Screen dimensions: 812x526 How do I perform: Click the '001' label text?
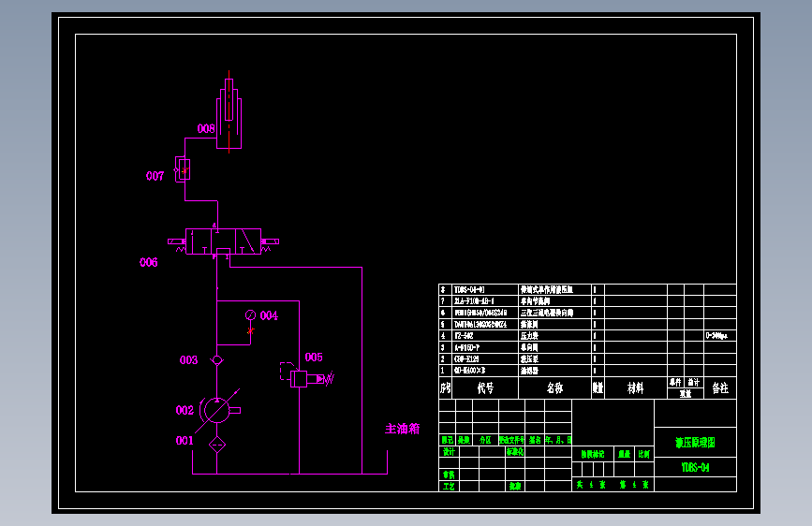click(185, 441)
